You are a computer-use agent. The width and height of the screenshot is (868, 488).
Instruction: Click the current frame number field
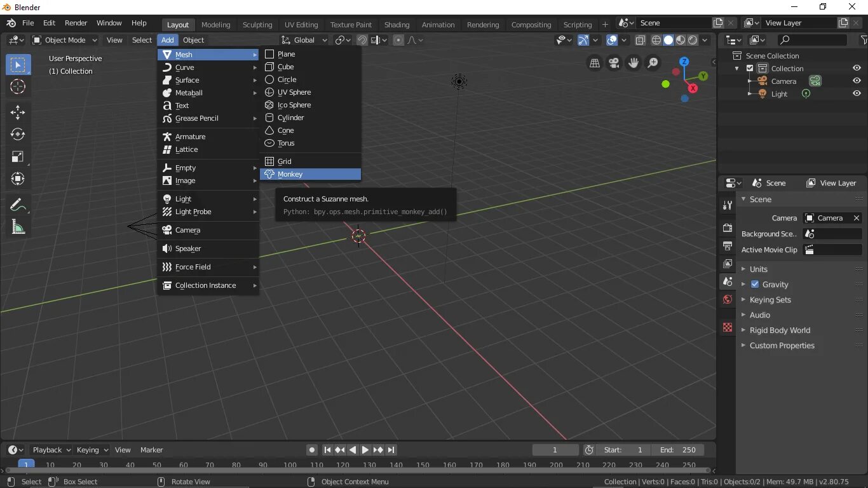coord(555,450)
